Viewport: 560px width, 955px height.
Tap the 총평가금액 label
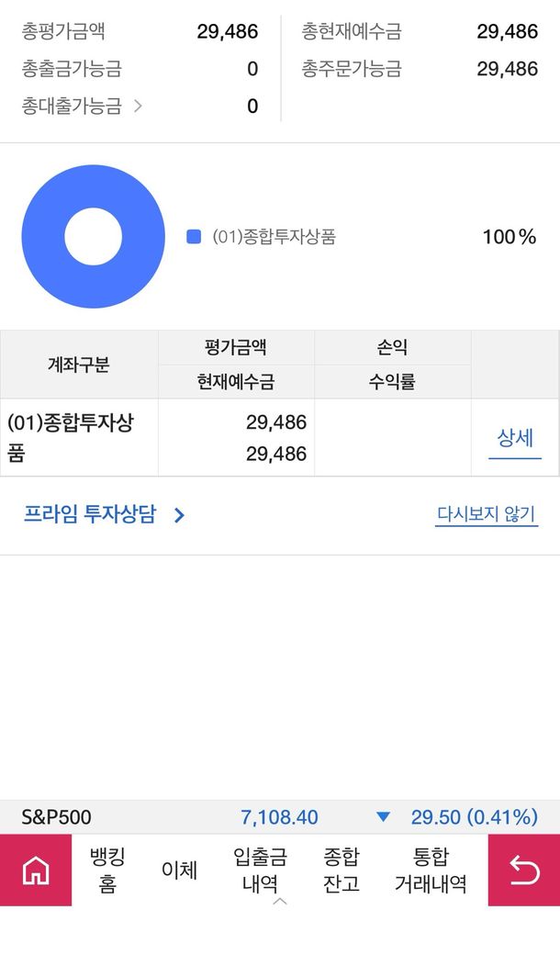pos(63,32)
